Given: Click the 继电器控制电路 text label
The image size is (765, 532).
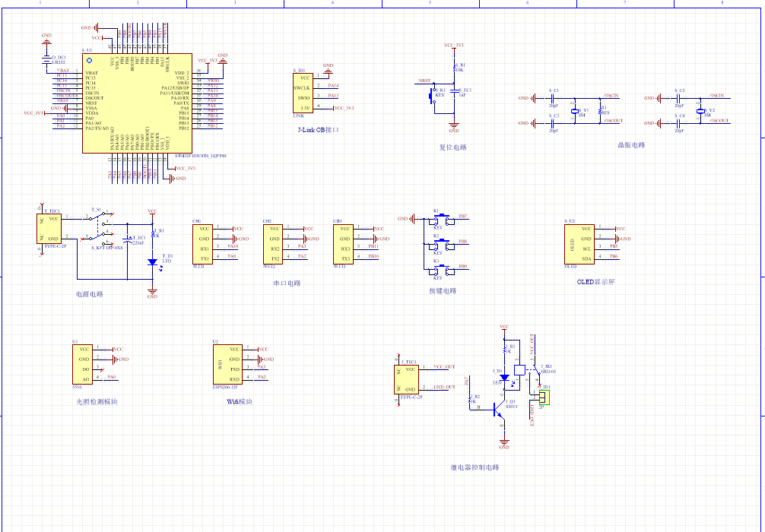Looking at the screenshot, I should pos(475,467).
